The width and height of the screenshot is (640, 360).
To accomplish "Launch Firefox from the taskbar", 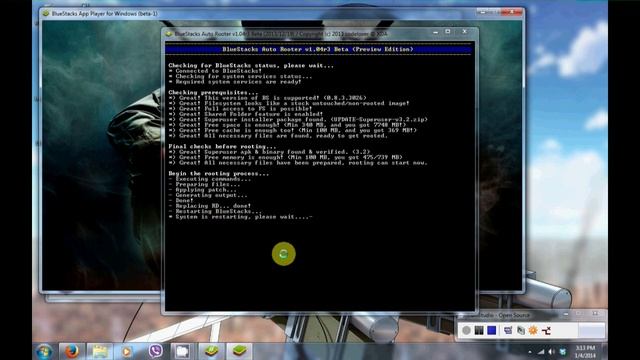I will [71, 351].
